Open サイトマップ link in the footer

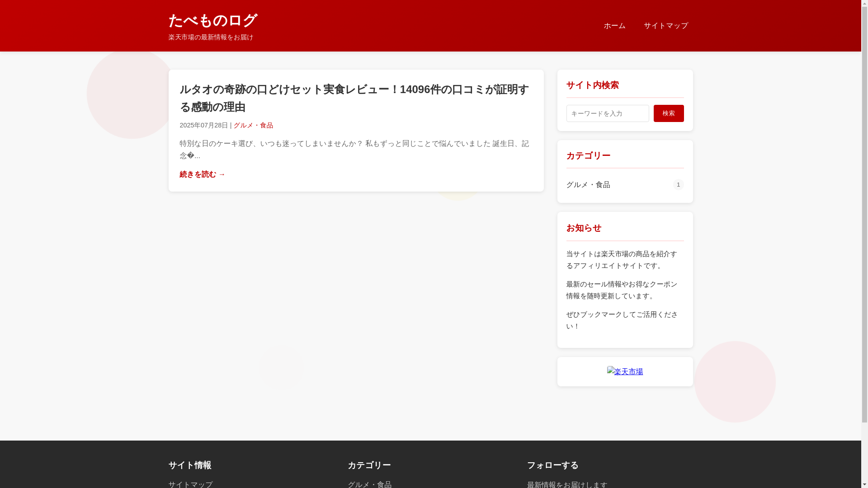click(x=190, y=484)
